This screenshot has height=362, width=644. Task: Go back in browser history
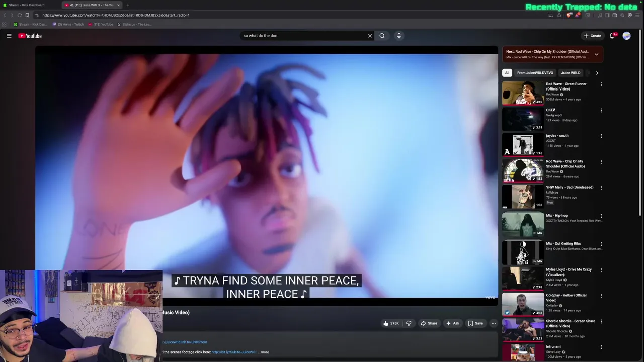tap(5, 15)
